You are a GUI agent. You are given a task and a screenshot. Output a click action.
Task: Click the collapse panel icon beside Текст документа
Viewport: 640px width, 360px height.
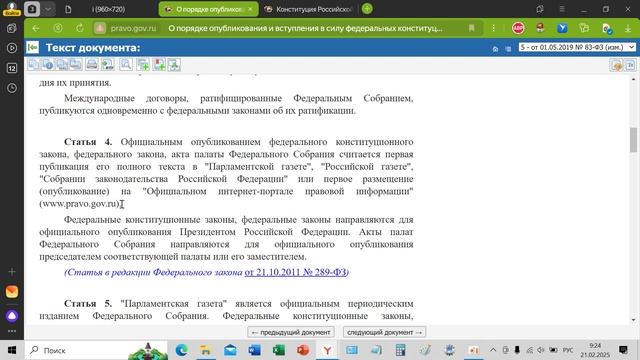33,48
